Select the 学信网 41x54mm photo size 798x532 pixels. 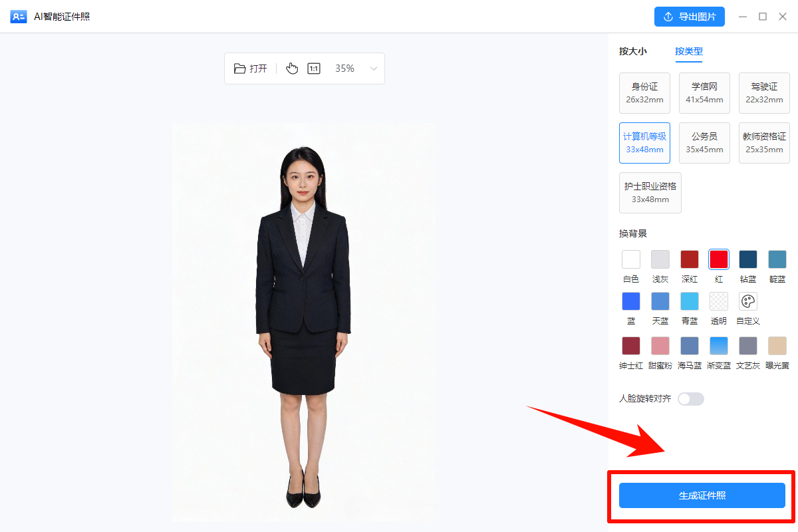pyautogui.click(x=704, y=93)
